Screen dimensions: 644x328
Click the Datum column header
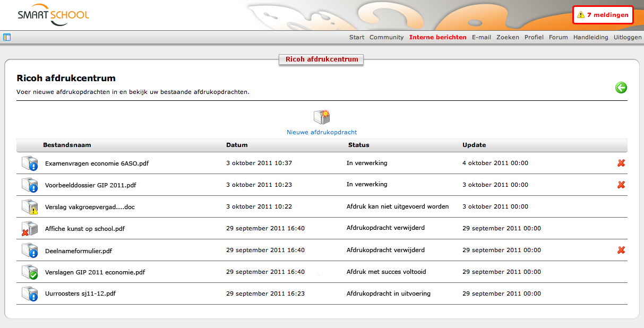pos(237,145)
